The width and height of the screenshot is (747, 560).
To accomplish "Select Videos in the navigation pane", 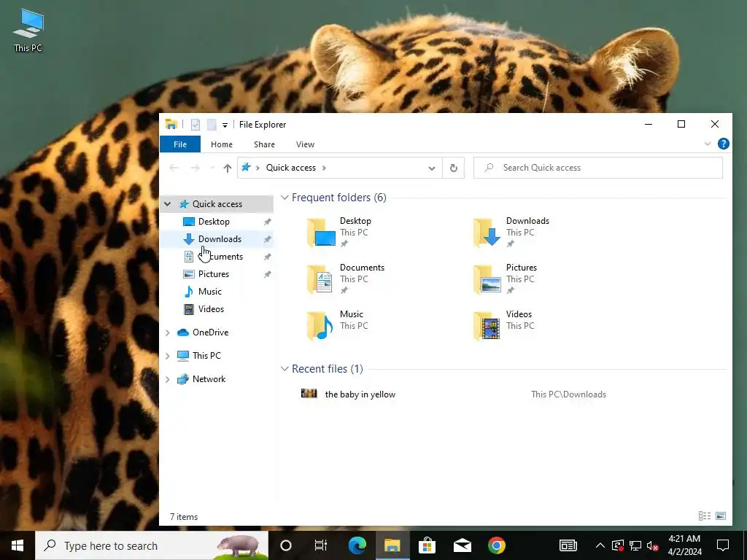I will pyautogui.click(x=211, y=309).
